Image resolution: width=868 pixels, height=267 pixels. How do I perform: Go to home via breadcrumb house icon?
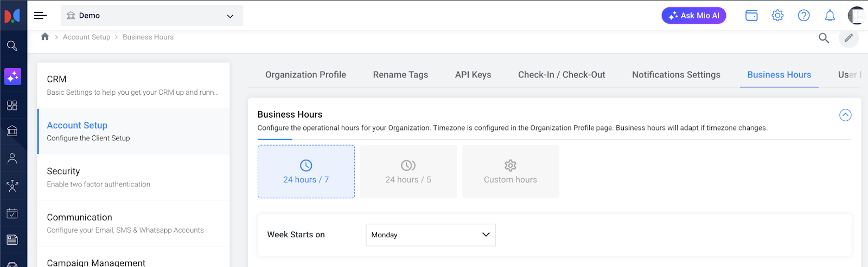coord(45,37)
